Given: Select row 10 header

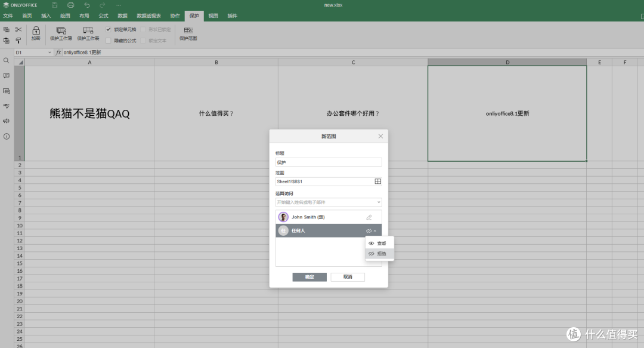Looking at the screenshot, I should point(19,226).
